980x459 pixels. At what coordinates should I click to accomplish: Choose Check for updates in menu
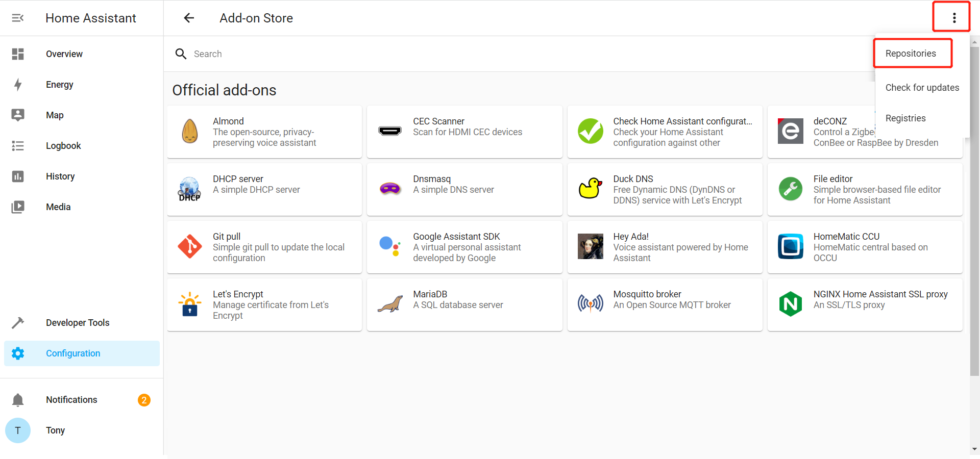pos(922,88)
